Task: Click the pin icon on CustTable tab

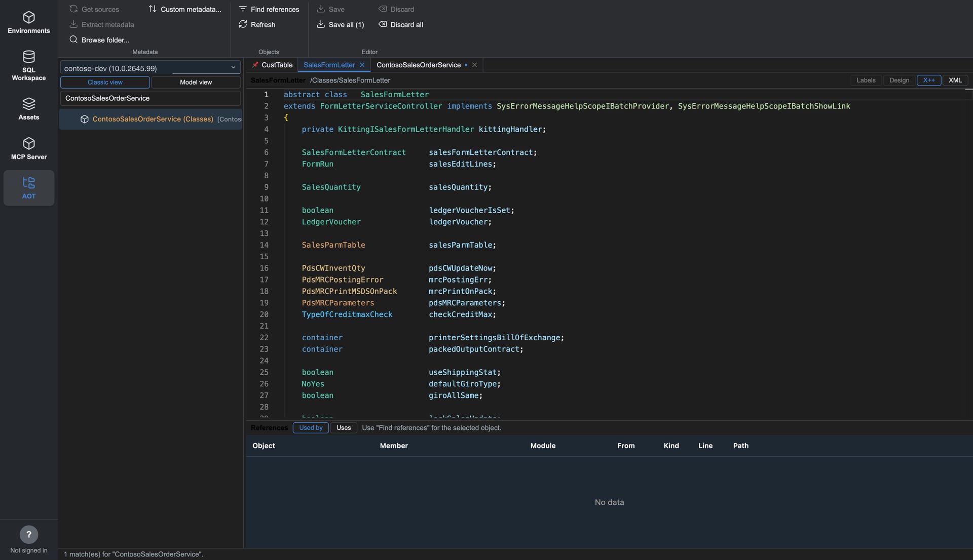Action: click(x=255, y=65)
